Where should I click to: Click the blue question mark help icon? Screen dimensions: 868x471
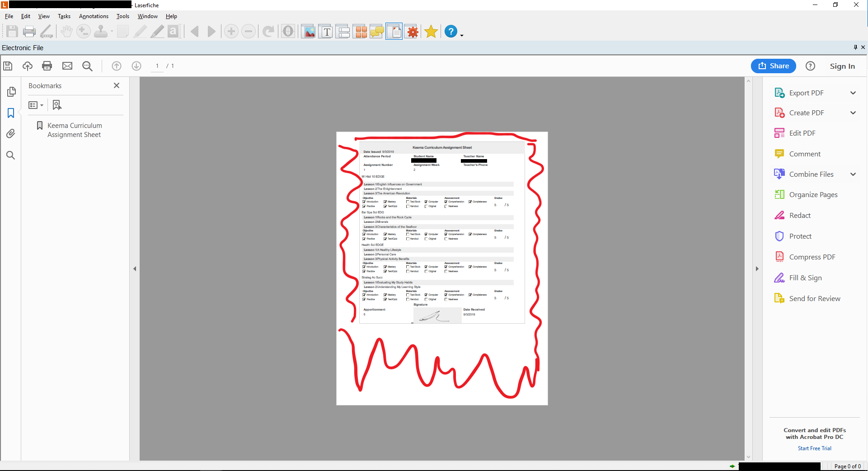tap(451, 32)
